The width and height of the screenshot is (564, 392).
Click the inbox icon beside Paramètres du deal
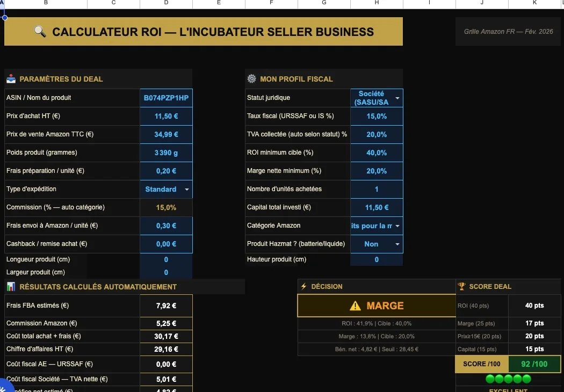pyautogui.click(x=11, y=79)
